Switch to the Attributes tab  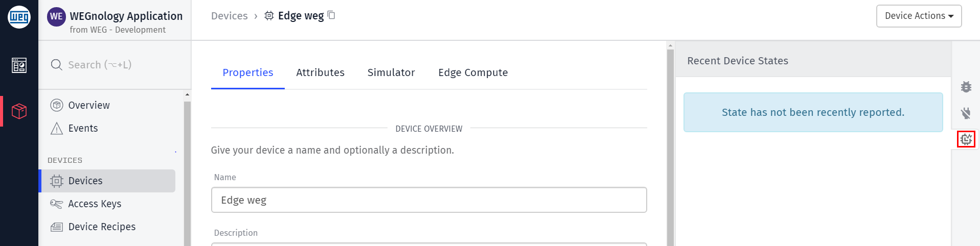pos(320,72)
